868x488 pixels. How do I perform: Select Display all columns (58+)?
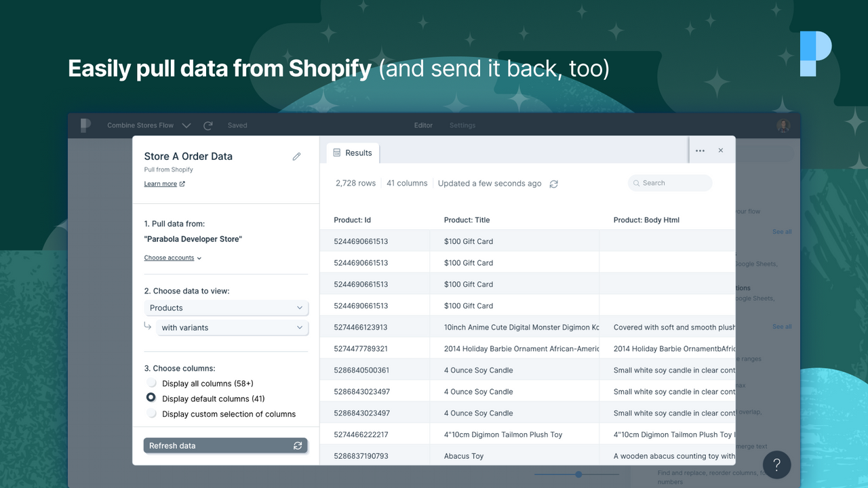pos(151,383)
